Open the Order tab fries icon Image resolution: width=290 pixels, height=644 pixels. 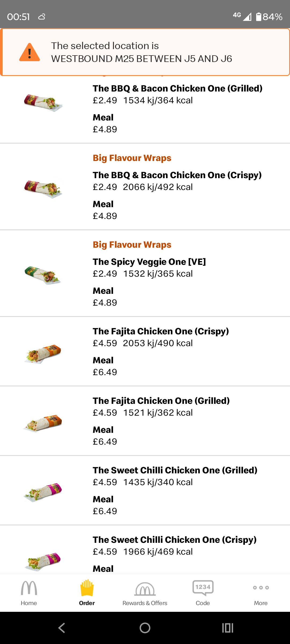87,588
